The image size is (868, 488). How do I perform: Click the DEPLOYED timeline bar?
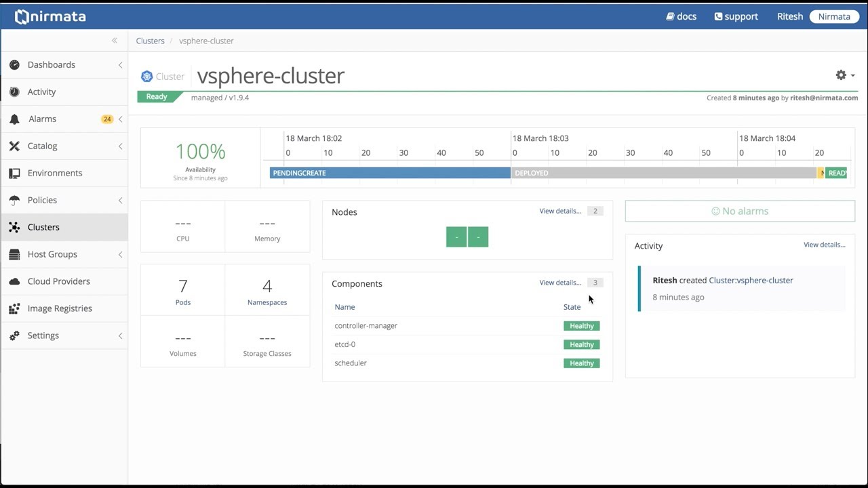click(664, 173)
